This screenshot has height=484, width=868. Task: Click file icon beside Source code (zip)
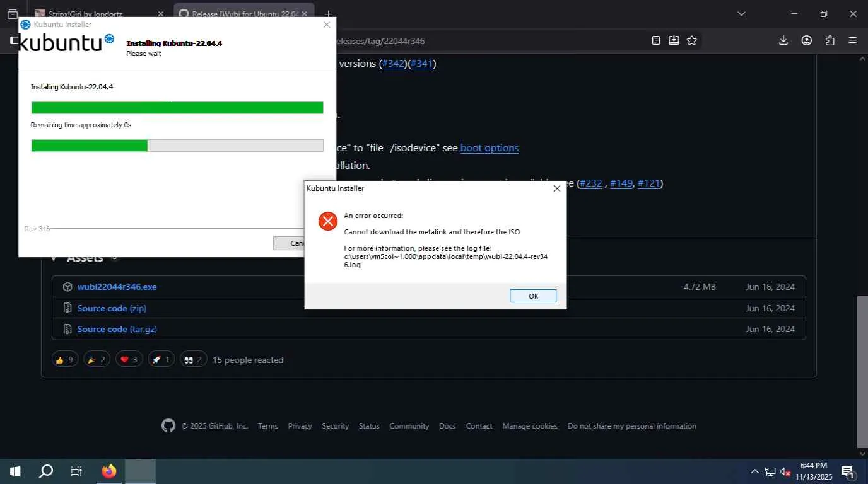click(67, 308)
